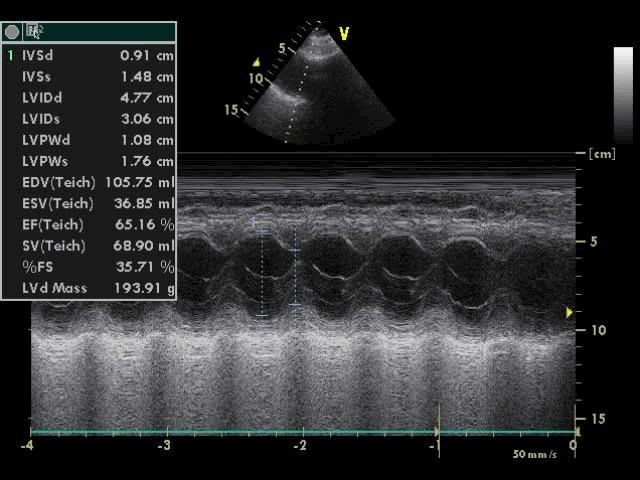Click the yellow V probe orientation marker

pyautogui.click(x=344, y=34)
